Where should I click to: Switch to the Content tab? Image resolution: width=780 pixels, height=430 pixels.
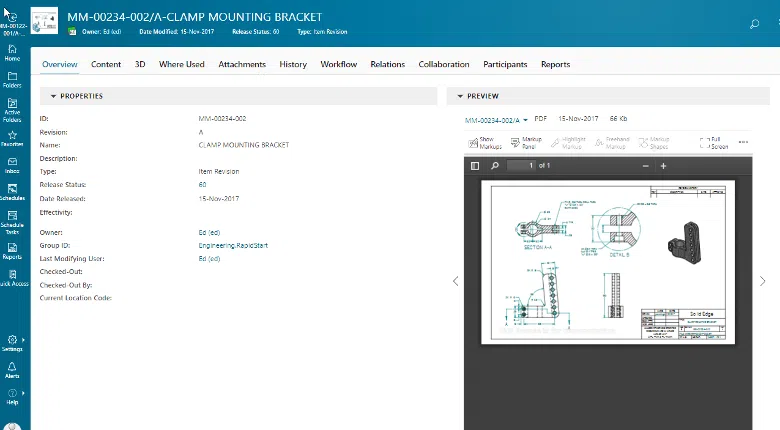point(106,64)
